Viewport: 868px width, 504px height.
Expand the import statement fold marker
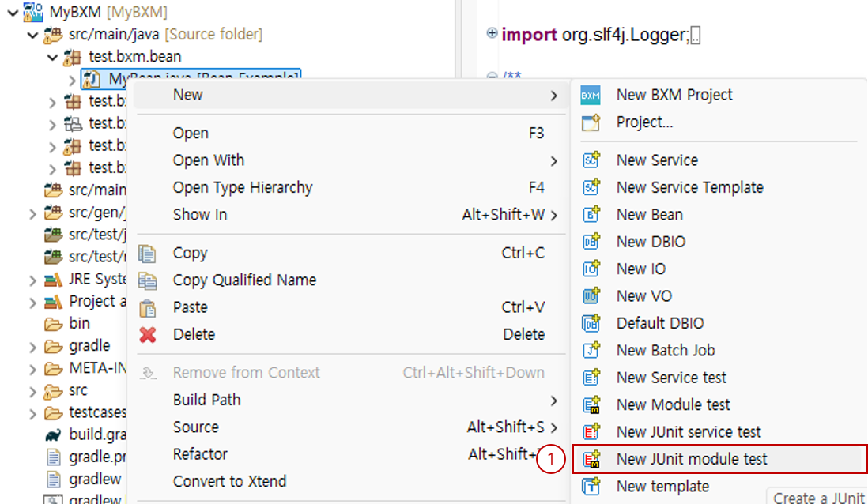tap(492, 34)
